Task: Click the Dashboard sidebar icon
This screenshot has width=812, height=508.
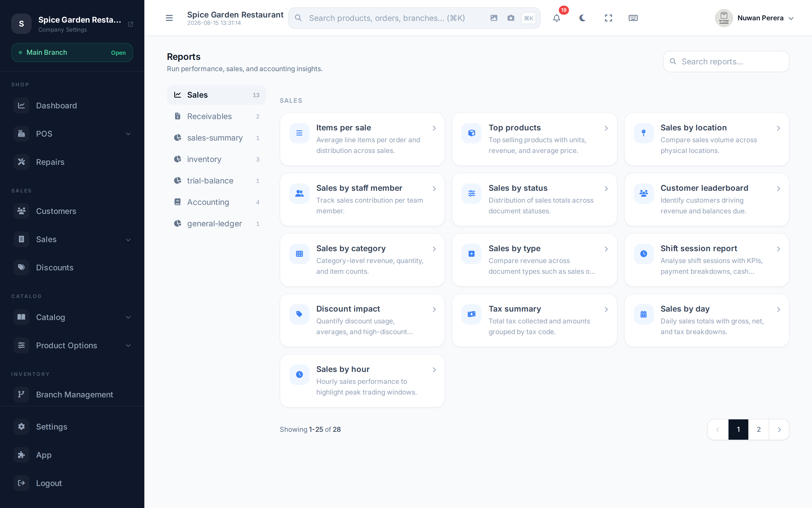Action: 21,106
